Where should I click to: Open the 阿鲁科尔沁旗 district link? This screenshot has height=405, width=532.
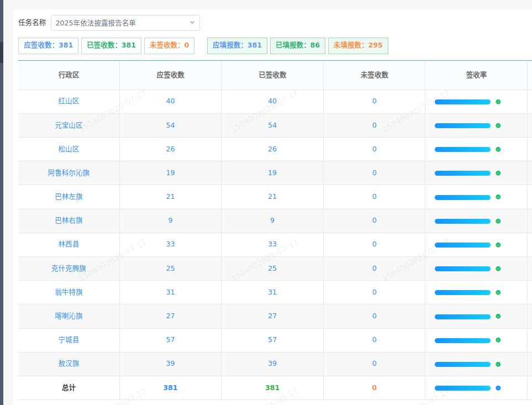point(69,173)
